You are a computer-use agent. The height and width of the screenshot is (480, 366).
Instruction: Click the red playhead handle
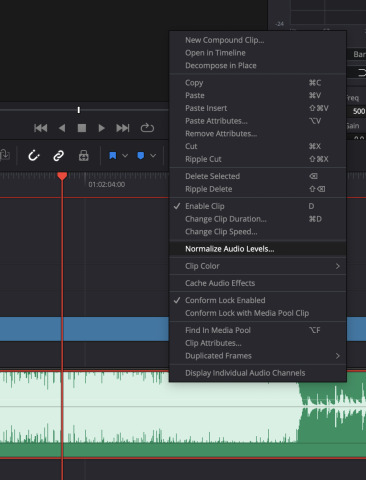click(62, 176)
